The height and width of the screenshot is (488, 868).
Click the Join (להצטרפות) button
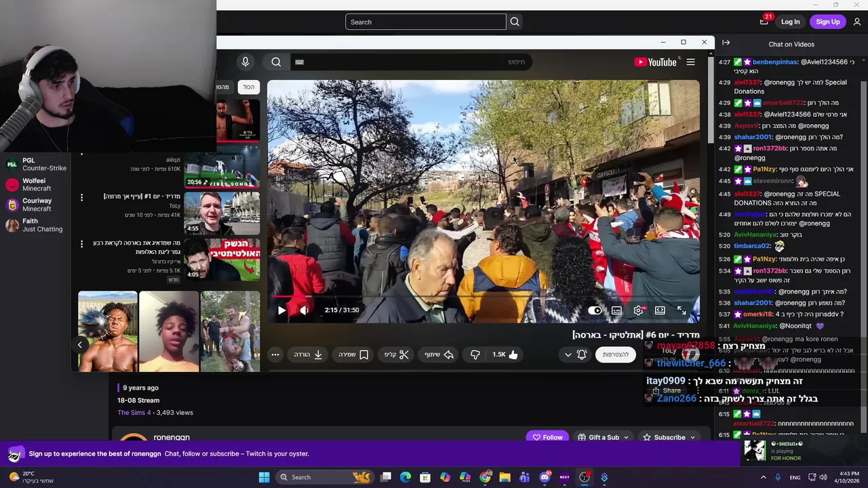click(x=616, y=354)
